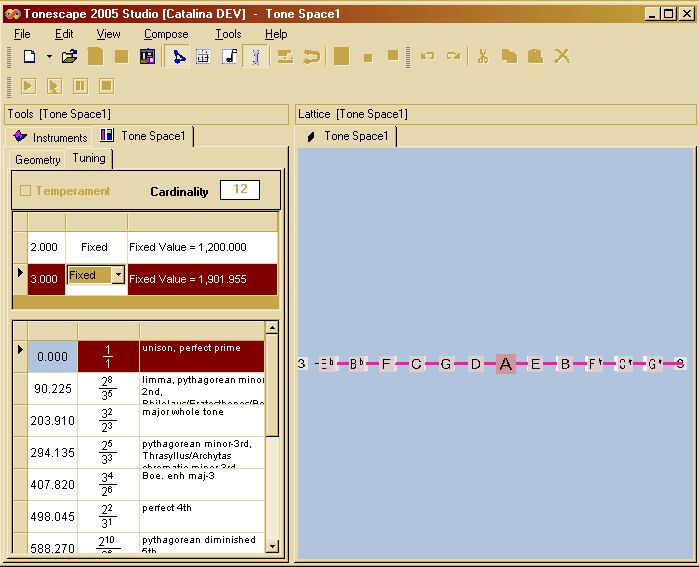Image resolution: width=699 pixels, height=567 pixels.
Task: Select the highlighted A node in lattice
Action: point(506,364)
